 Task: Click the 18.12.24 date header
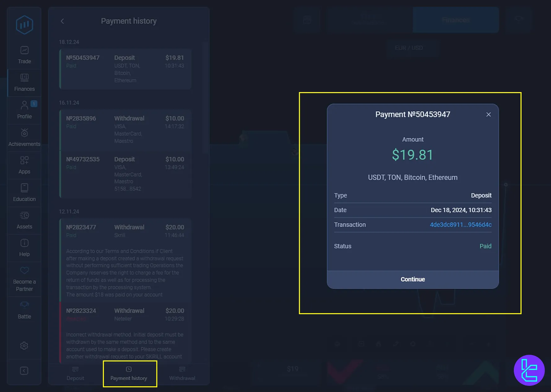click(x=69, y=42)
